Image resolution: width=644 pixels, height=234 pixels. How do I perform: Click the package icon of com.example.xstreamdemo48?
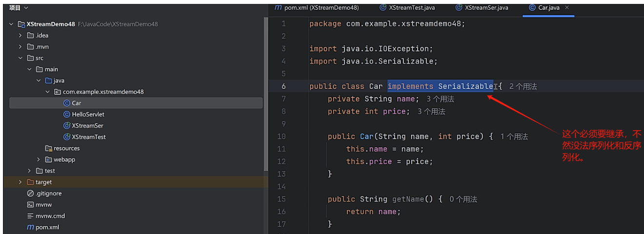coord(58,92)
